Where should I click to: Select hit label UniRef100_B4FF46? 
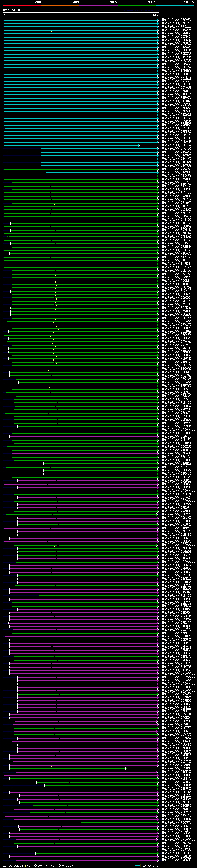(176, 94)
